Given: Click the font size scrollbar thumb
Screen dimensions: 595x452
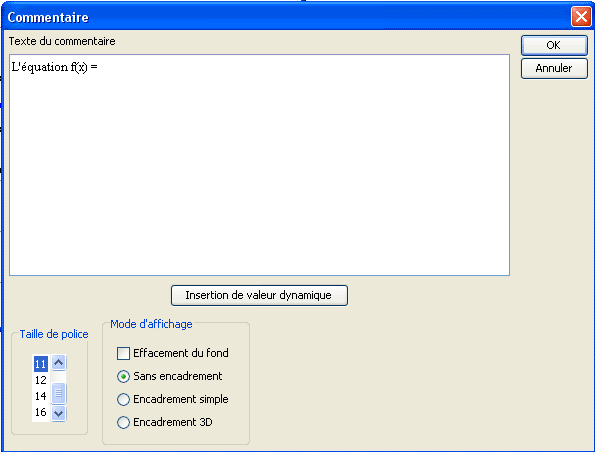Looking at the screenshot, I should [x=58, y=393].
